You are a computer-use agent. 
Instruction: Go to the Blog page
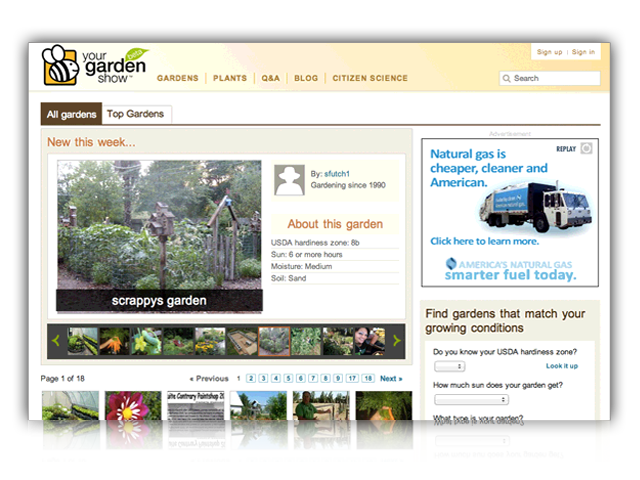click(x=306, y=78)
